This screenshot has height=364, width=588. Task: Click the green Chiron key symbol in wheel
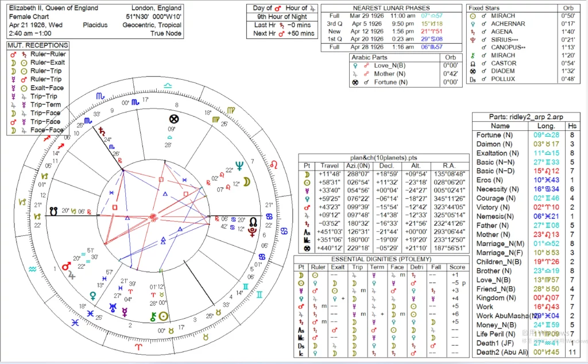coord(153,316)
